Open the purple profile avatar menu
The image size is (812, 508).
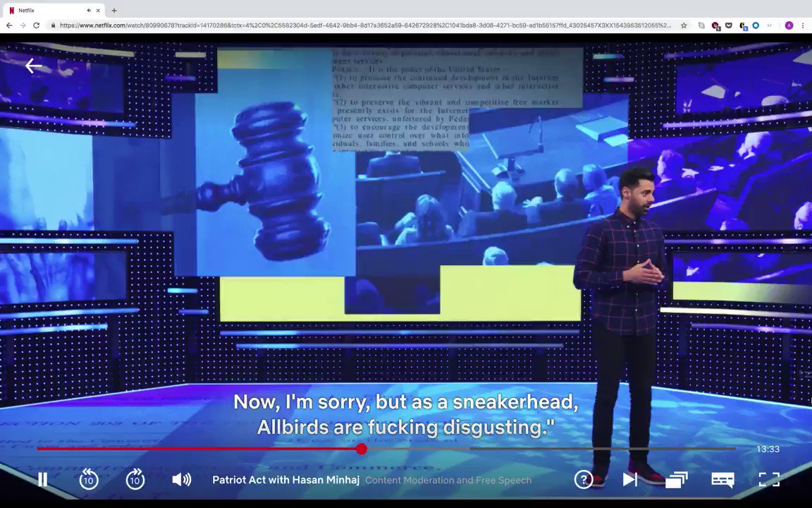[x=789, y=25]
